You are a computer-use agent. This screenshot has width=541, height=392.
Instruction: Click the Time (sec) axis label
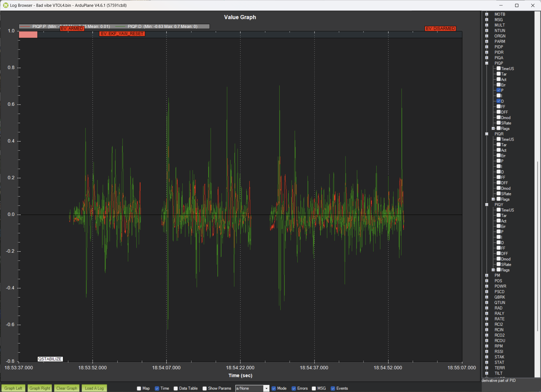coord(240,375)
